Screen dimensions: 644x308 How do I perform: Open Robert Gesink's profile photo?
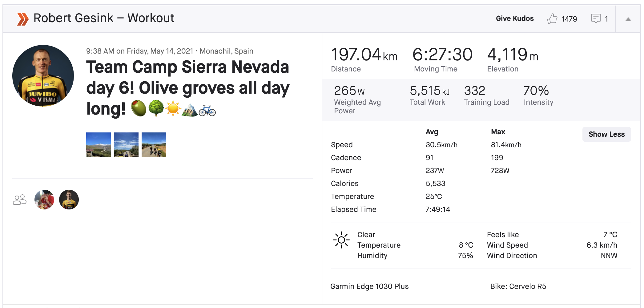[43, 76]
